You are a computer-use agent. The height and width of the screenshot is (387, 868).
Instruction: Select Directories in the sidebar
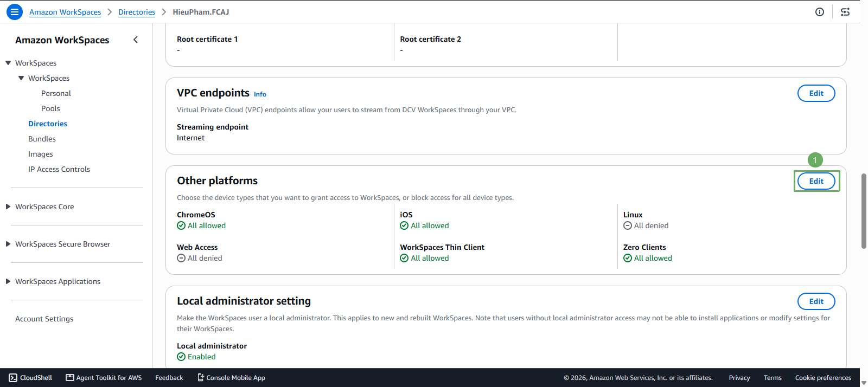48,124
